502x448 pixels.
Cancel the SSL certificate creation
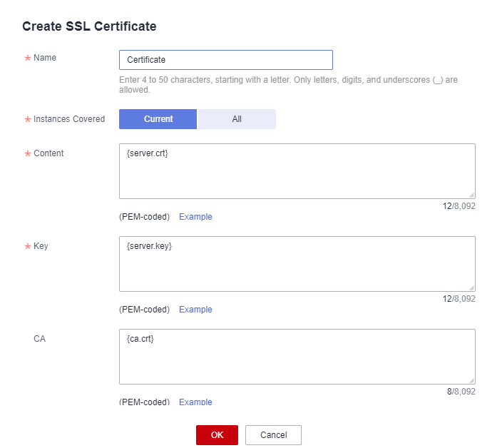pos(273,435)
